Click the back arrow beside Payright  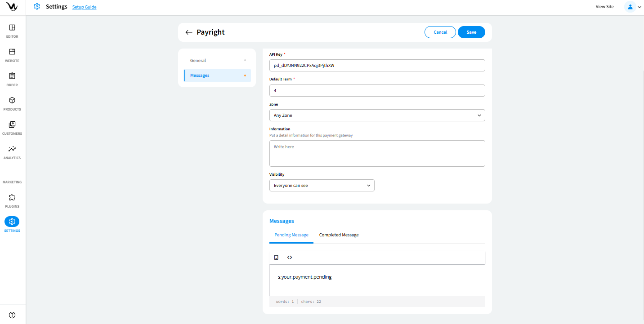click(x=189, y=32)
